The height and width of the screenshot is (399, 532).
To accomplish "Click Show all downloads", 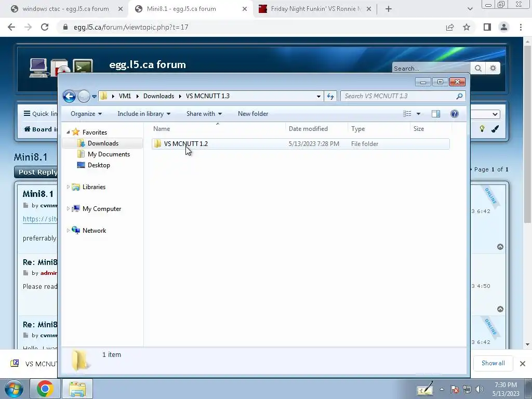I will click(x=493, y=363).
